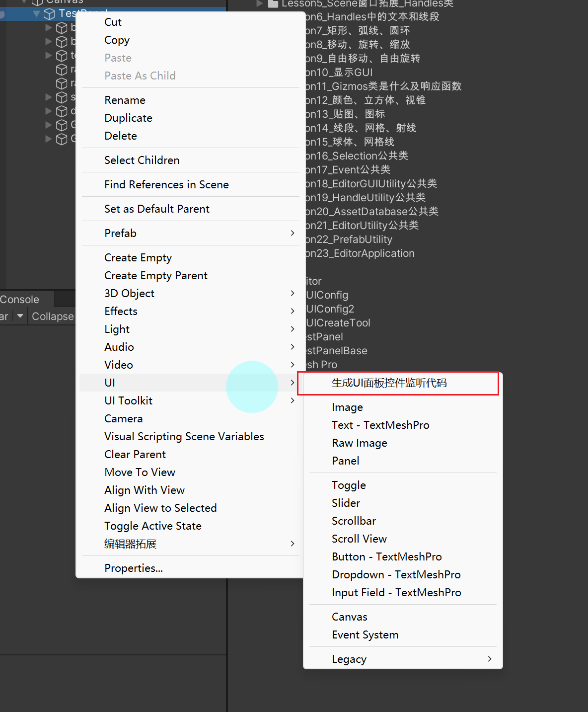
Task: Select the EditorApplication lesson folder
Action: pos(360,253)
